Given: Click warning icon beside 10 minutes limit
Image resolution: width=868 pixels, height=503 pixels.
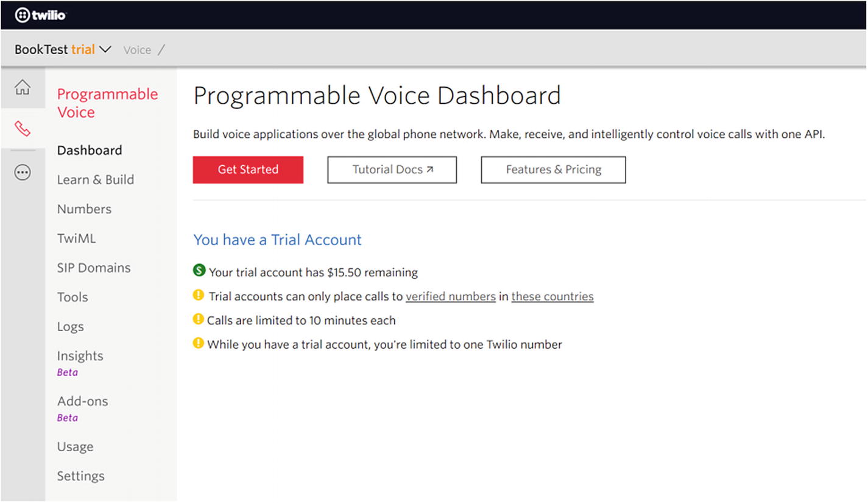Looking at the screenshot, I should (199, 319).
